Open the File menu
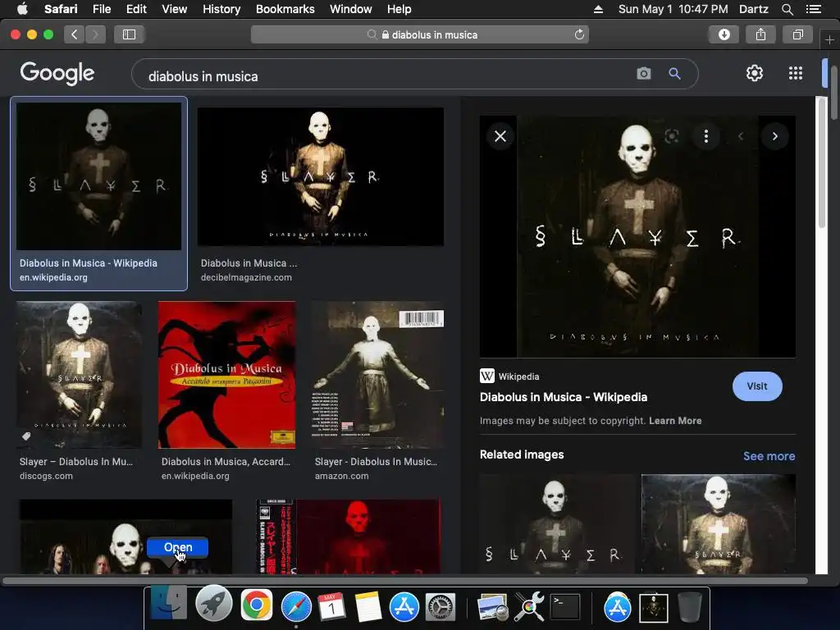The height and width of the screenshot is (630, 840). coord(102,9)
